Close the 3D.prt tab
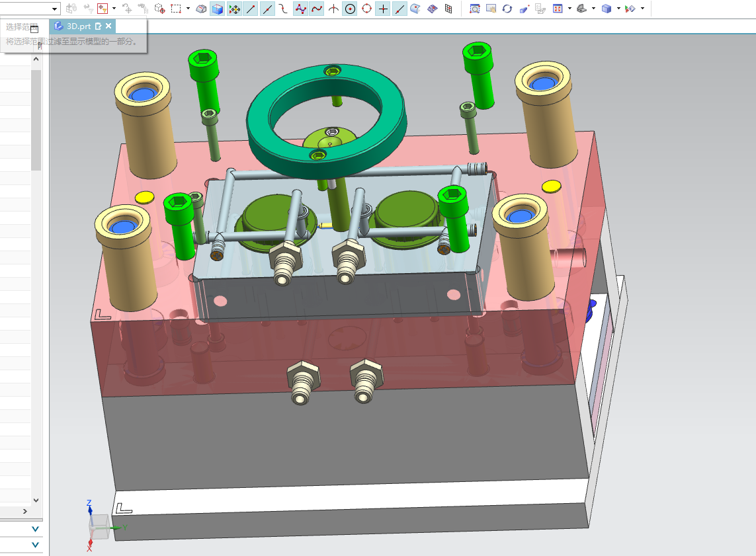The image size is (756, 556). pyautogui.click(x=108, y=26)
